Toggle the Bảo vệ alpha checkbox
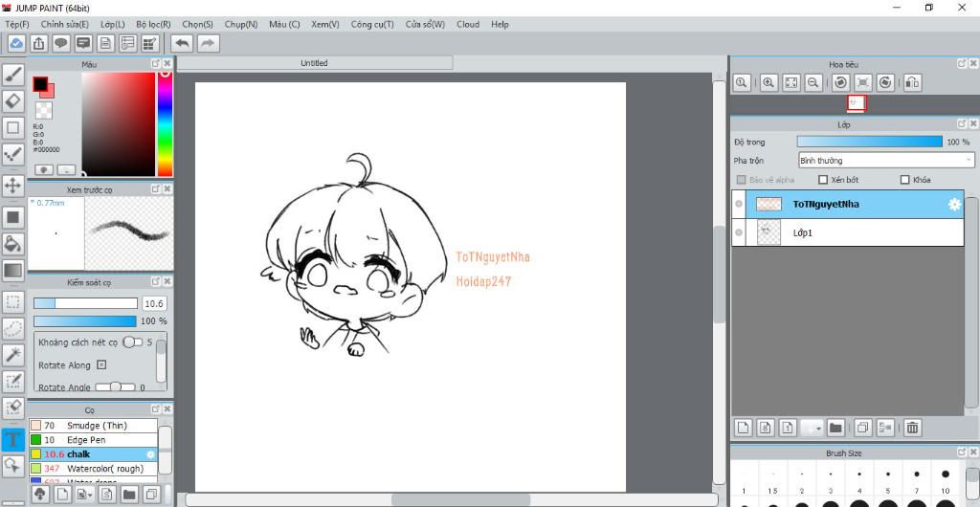The image size is (980, 507). click(742, 180)
